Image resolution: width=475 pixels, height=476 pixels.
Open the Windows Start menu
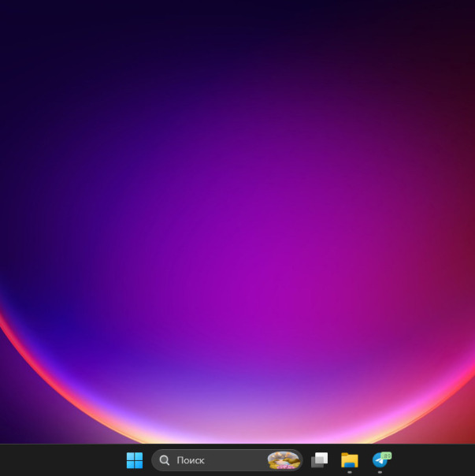(x=135, y=460)
